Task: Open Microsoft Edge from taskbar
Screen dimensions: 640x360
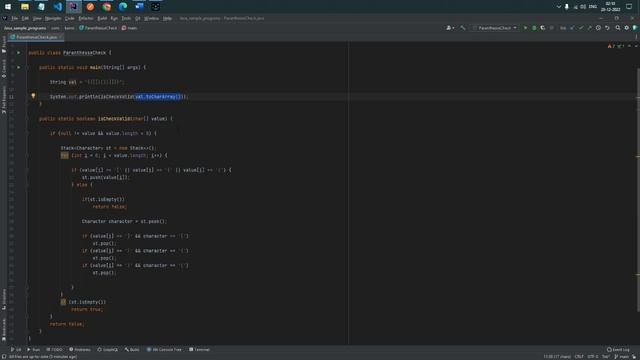Action: [123, 7]
